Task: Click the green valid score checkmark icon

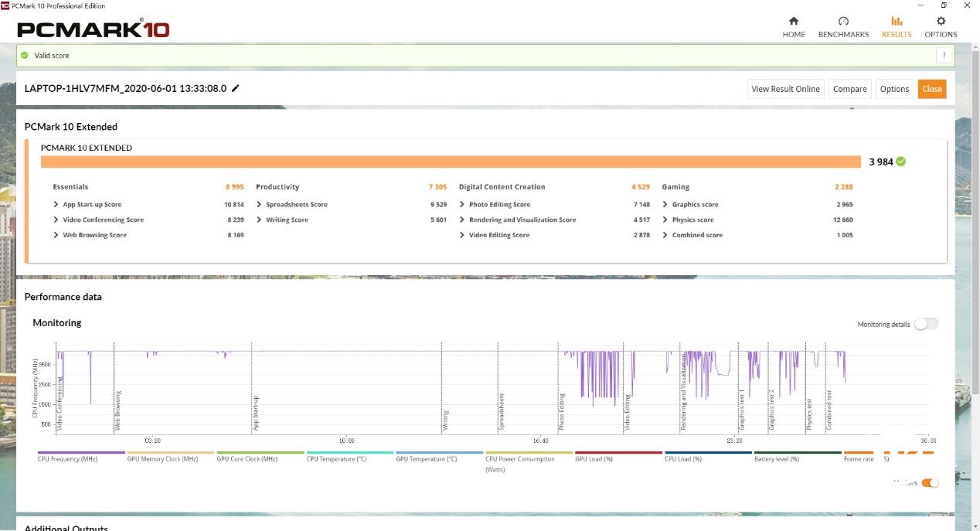Action: 25,56
